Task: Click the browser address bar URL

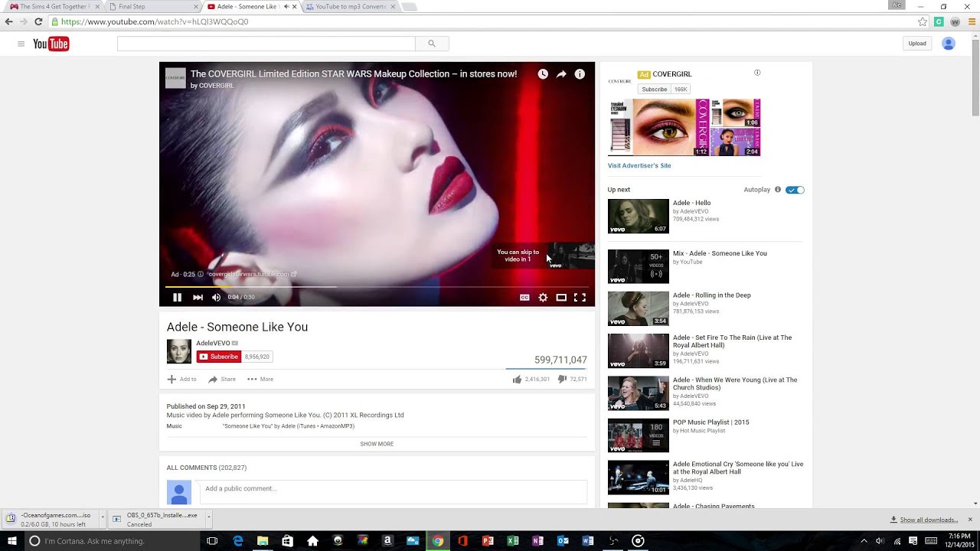Action: tap(155, 22)
